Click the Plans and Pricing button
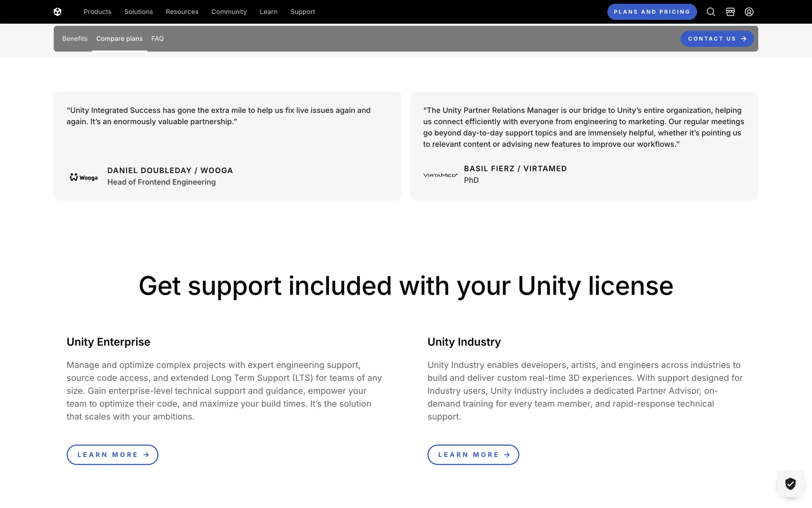Screen dimensions: 812x508 [652, 12]
